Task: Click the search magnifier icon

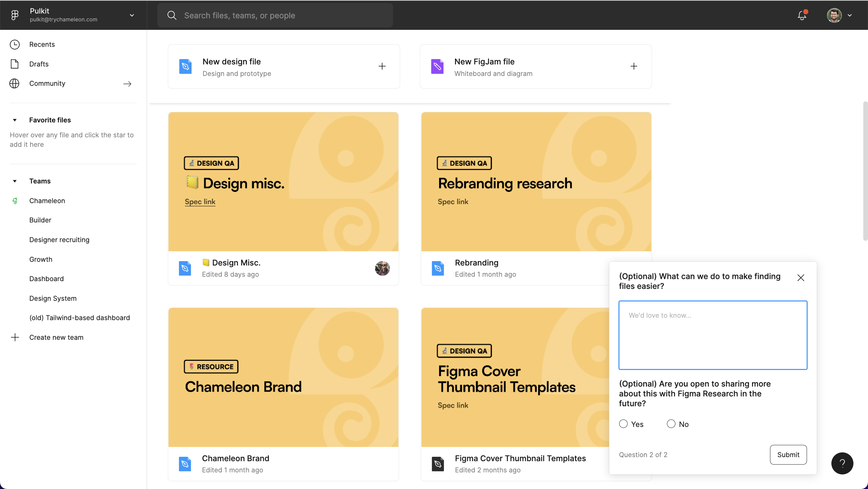Action: tap(172, 15)
